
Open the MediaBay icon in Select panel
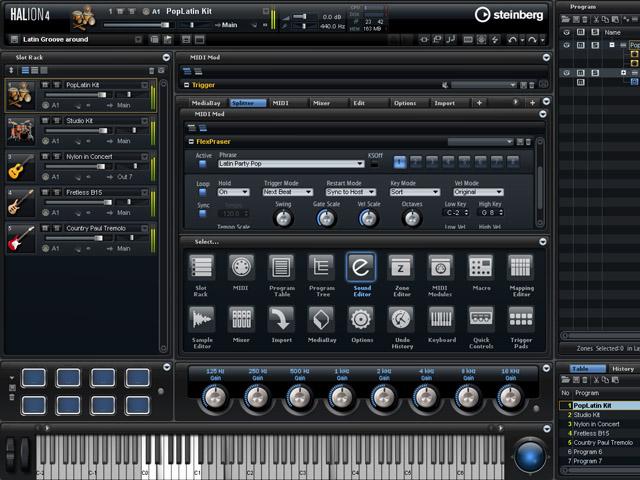pyautogui.click(x=321, y=319)
